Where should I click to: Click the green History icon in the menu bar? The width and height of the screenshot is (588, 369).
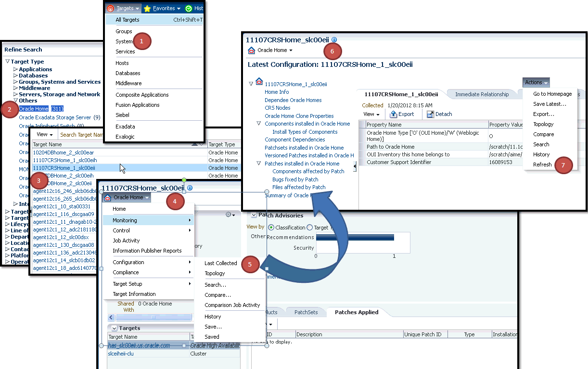click(x=189, y=8)
